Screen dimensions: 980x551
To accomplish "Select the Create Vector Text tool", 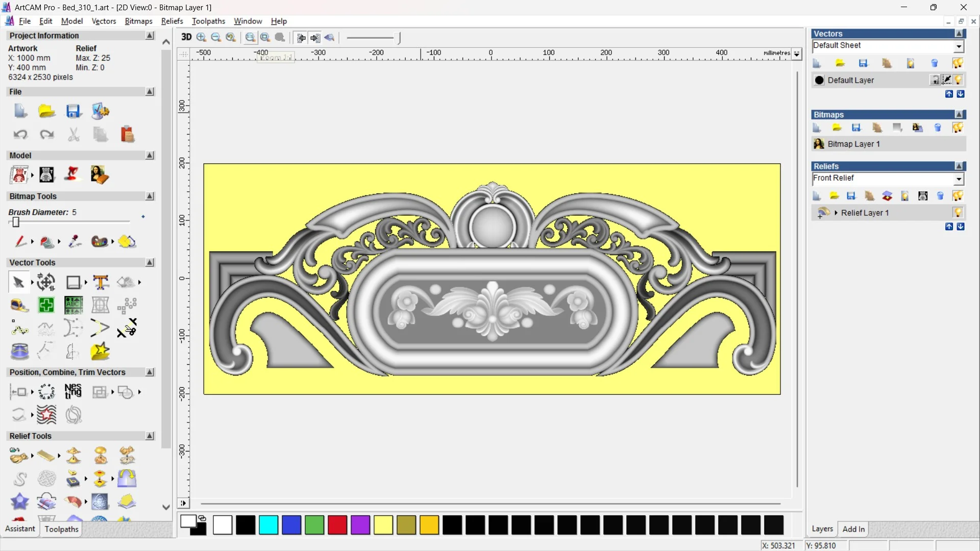I will [101, 282].
